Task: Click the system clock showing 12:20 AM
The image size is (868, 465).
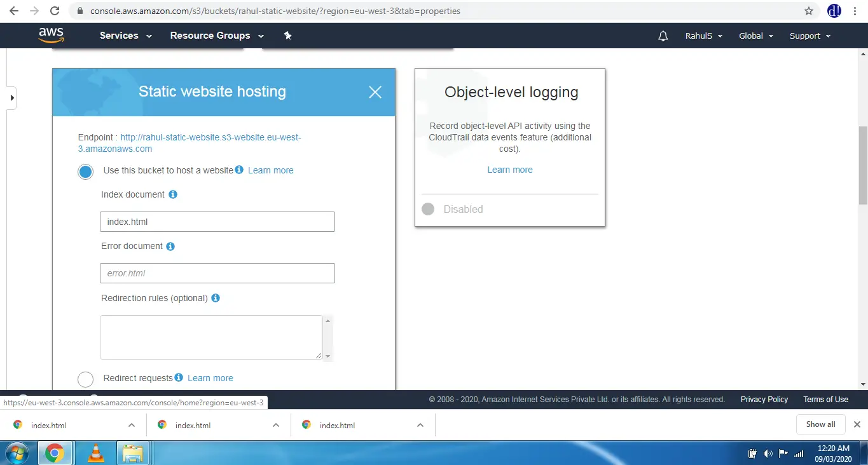Action: pos(833,453)
